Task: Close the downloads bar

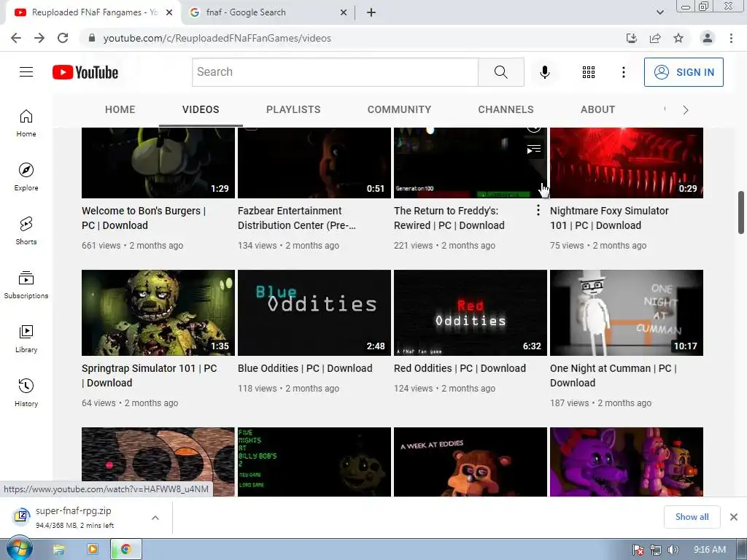Action: coord(734,517)
